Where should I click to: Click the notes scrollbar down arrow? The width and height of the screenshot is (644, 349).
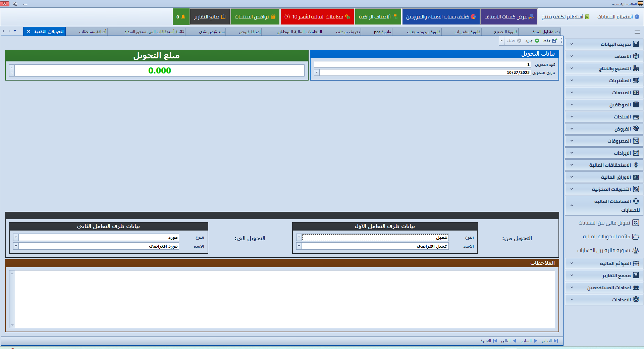(12, 325)
